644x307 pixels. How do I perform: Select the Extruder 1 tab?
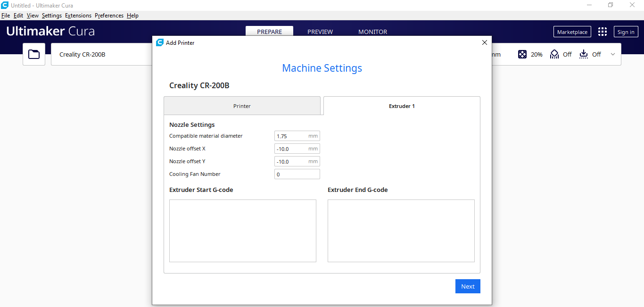coord(402,106)
